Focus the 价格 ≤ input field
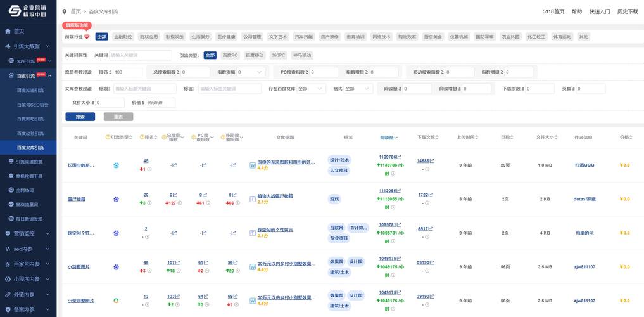Viewport: 644px width, 317px height. tap(161, 103)
